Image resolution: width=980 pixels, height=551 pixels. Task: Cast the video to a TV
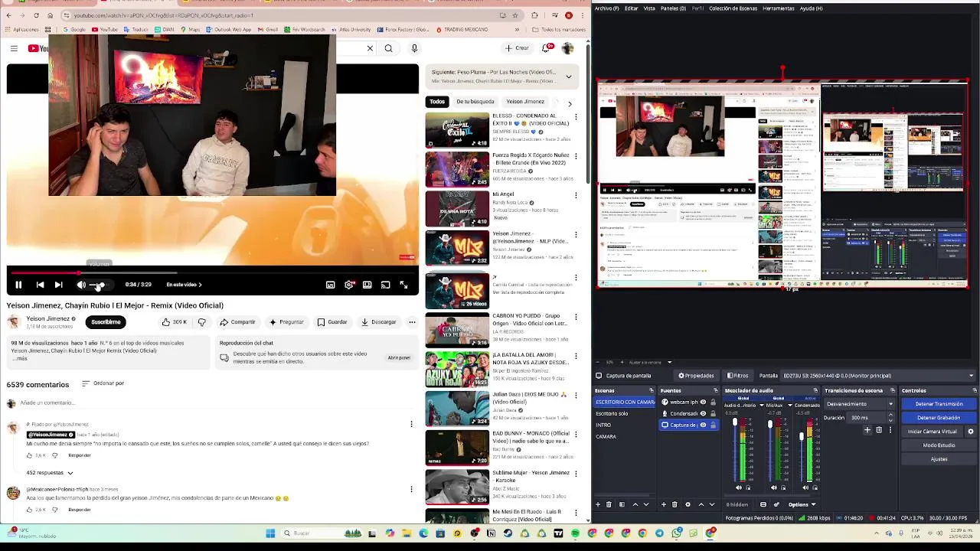click(x=385, y=285)
